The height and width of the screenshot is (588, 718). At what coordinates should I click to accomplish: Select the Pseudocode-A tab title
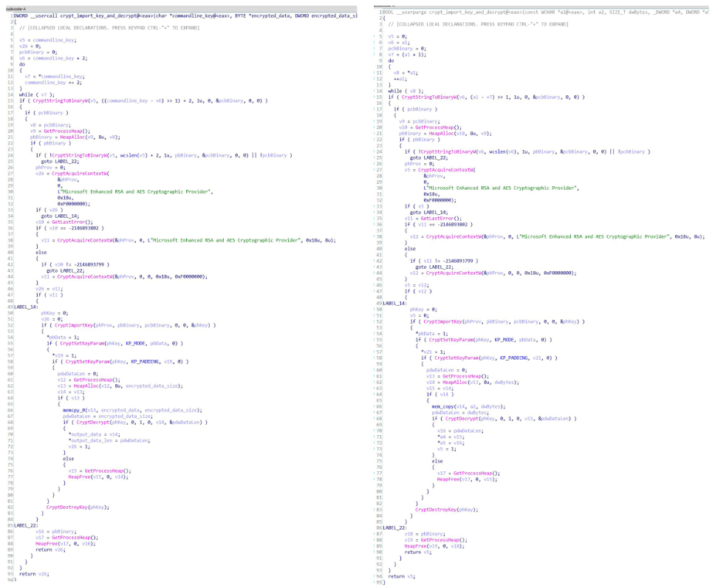(x=16, y=9)
